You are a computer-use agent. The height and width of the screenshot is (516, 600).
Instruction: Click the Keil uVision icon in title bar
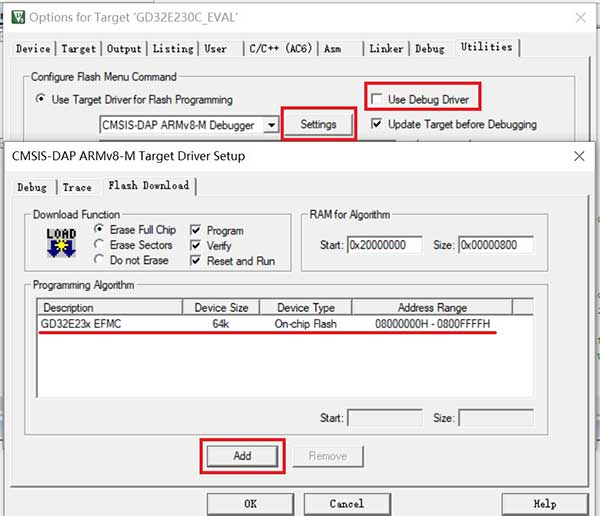pyautogui.click(x=18, y=17)
